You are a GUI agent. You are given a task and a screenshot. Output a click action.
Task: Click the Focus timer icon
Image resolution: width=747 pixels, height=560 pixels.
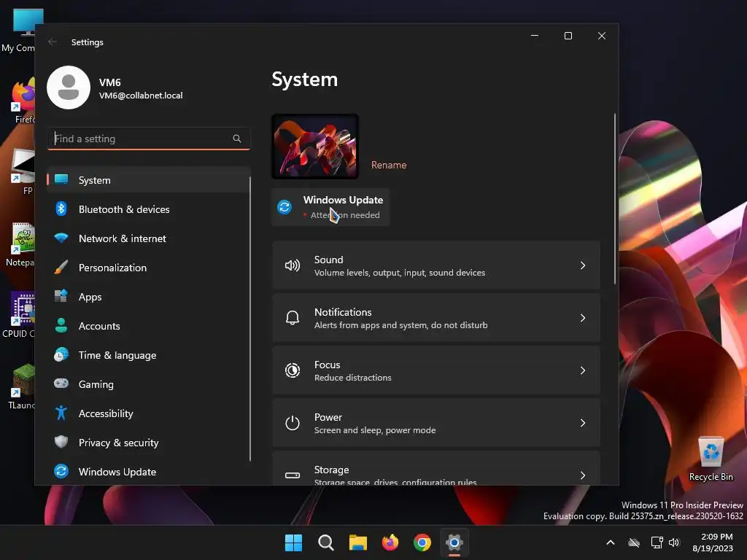pyautogui.click(x=292, y=370)
